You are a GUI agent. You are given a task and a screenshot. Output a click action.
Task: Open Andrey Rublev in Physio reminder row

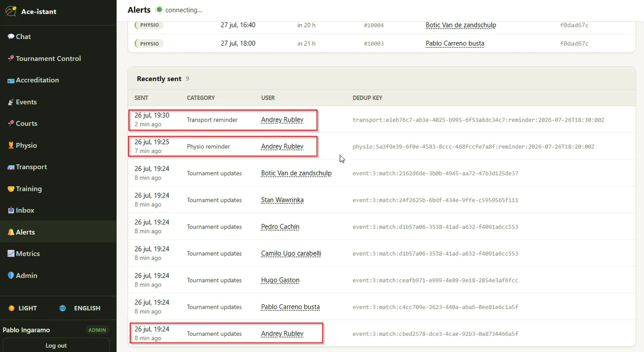[x=282, y=146]
